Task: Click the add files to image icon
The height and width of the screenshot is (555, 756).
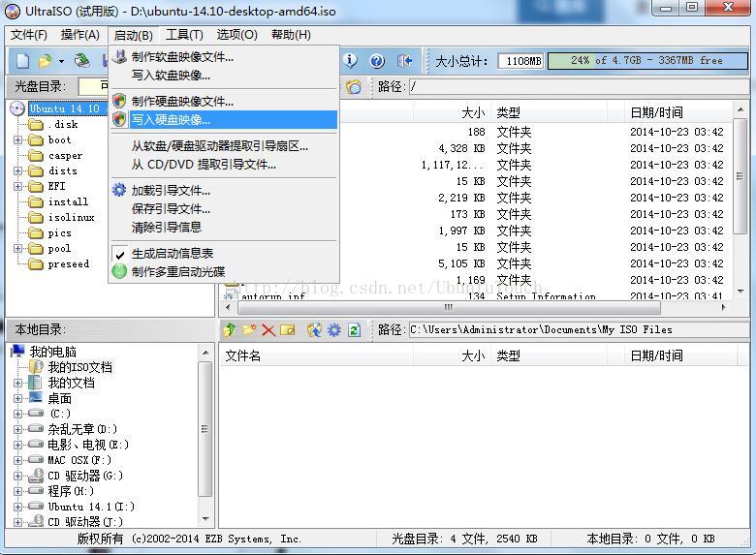Action: click(314, 330)
